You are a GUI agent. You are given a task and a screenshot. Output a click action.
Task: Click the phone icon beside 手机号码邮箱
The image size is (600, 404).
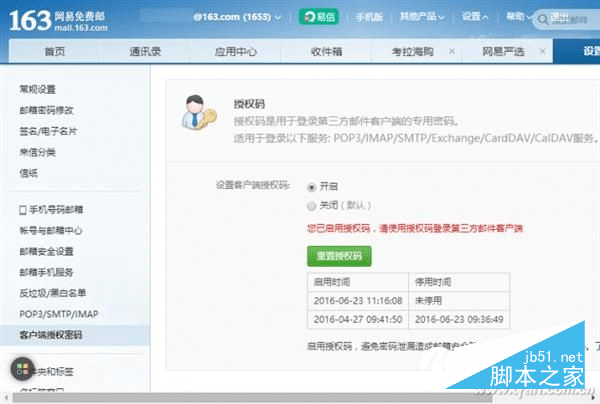23,210
